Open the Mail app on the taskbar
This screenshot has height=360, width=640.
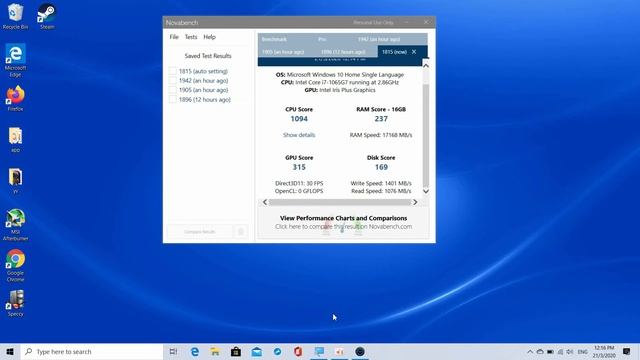pyautogui.click(x=257, y=351)
